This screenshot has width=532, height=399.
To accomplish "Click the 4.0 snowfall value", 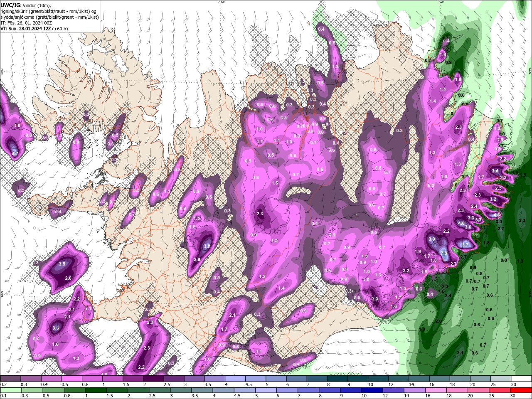I will (461, 223).
